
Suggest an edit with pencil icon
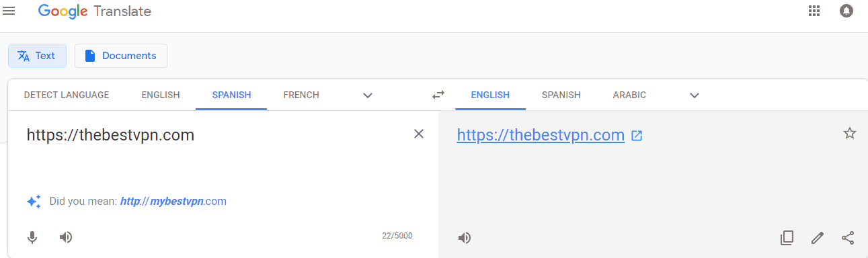tap(818, 238)
